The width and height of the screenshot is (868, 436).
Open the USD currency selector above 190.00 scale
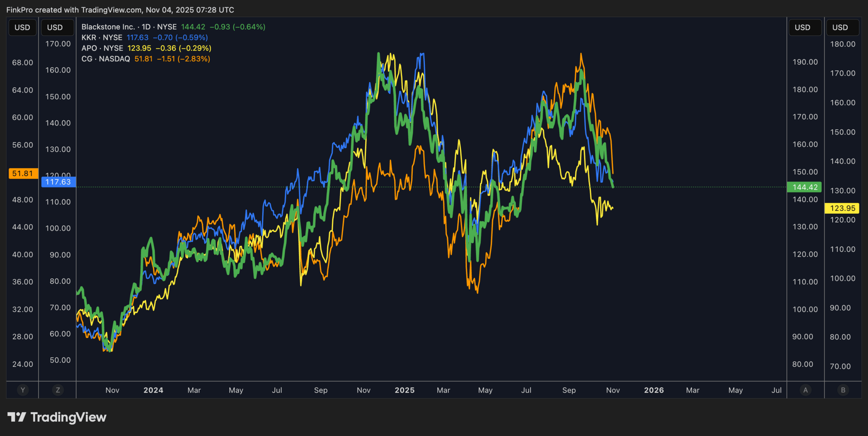click(x=805, y=28)
